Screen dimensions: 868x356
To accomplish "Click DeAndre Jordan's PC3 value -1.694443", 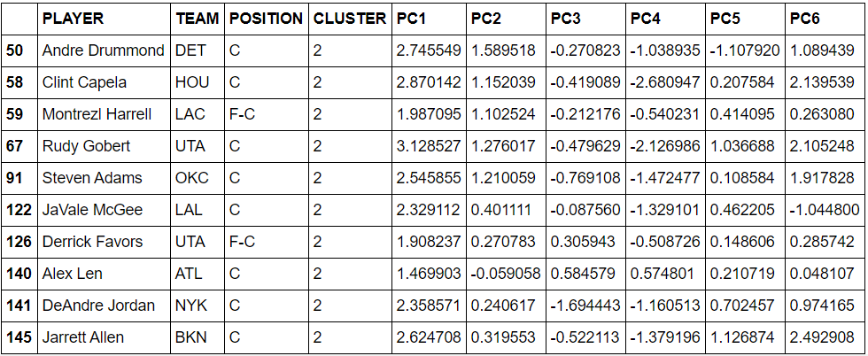I will coord(585,306).
